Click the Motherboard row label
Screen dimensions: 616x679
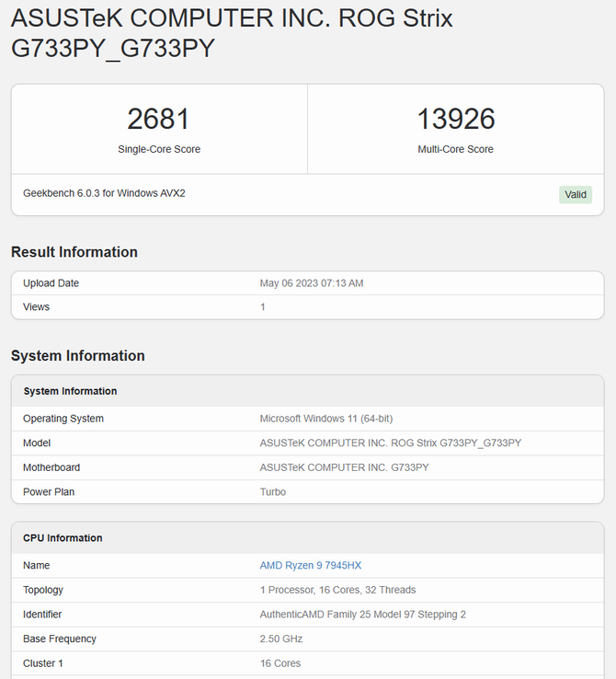[51, 467]
